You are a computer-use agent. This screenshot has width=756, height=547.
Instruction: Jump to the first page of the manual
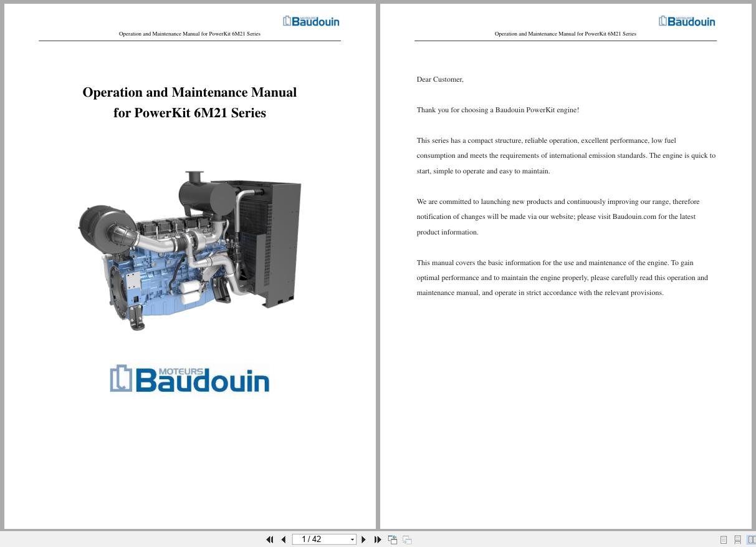coord(270,540)
